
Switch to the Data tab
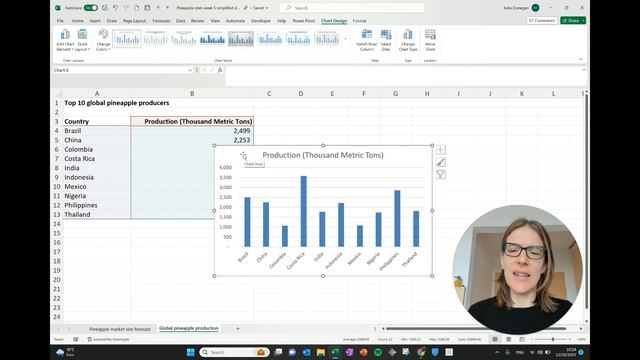180,21
